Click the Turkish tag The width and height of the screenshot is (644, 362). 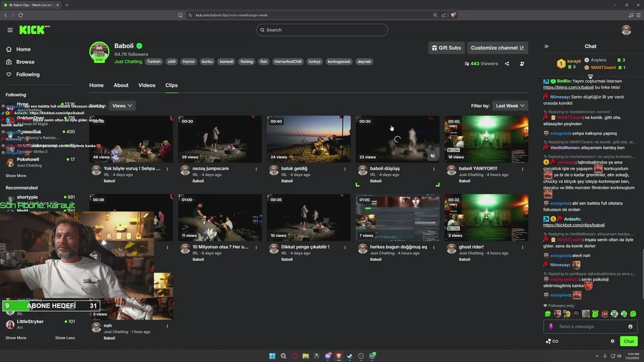pyautogui.click(x=154, y=62)
